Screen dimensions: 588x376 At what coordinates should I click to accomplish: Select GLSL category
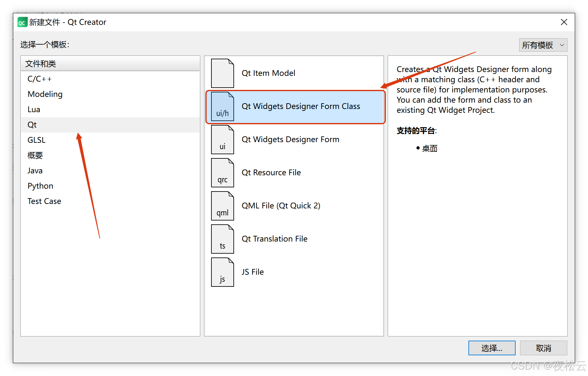(x=110, y=140)
